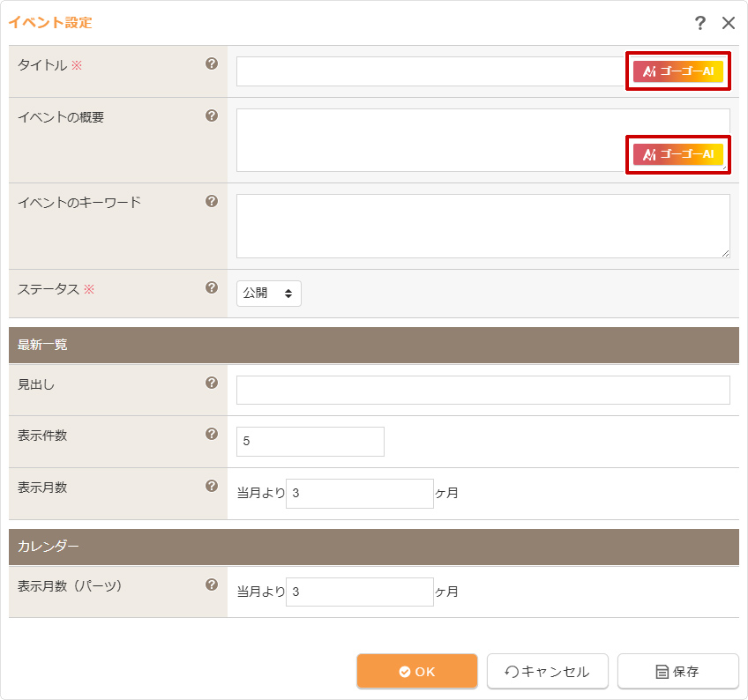Click help icon for 表示月数（パーツ）
Screen dimensions: 748x700
pos(212,585)
